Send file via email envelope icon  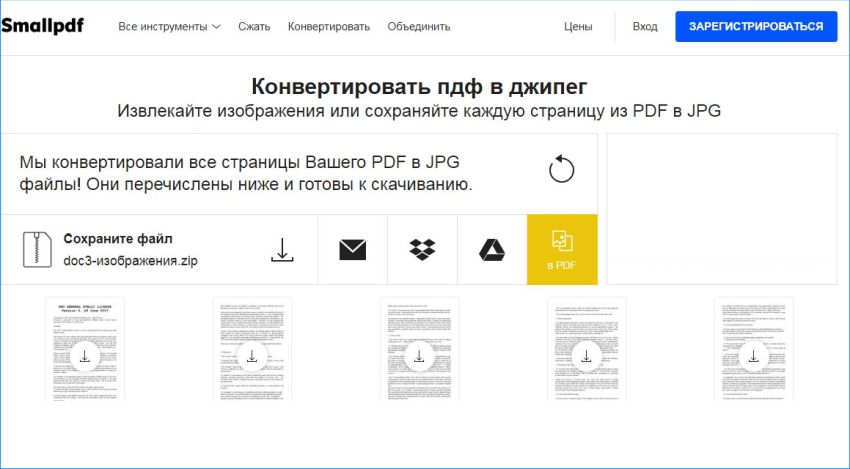tap(352, 250)
